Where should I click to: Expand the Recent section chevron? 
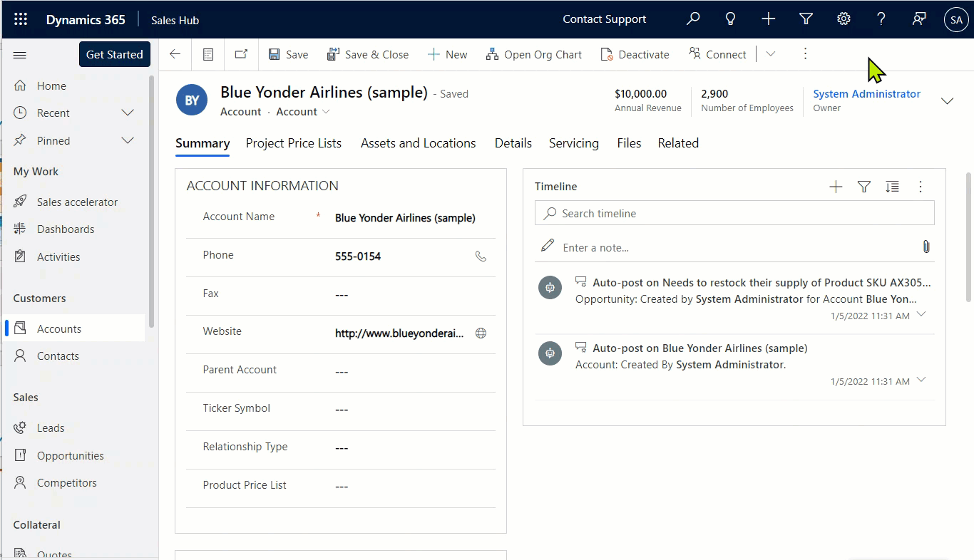tap(128, 113)
